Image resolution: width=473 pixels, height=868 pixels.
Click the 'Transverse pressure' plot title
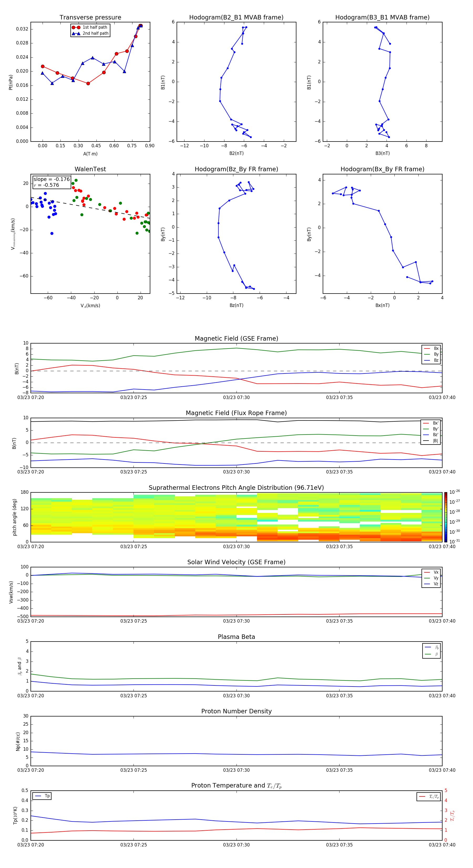(90, 18)
